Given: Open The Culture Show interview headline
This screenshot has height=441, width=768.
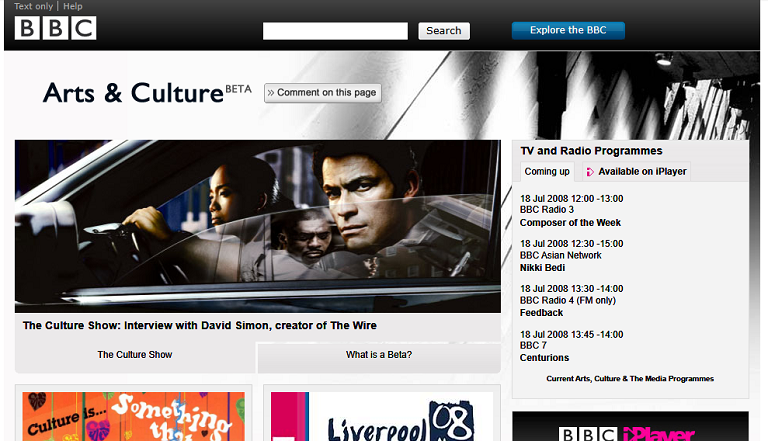Looking at the screenshot, I should point(200,325).
